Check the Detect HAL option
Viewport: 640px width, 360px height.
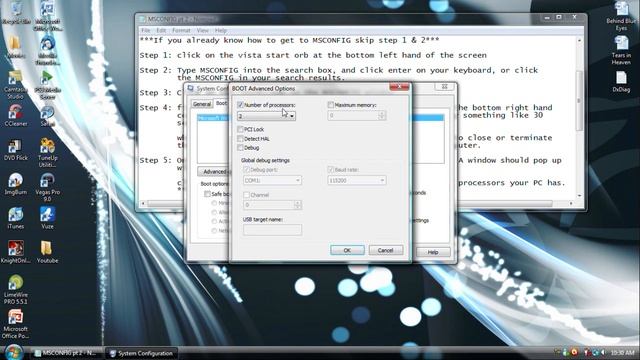point(240,139)
